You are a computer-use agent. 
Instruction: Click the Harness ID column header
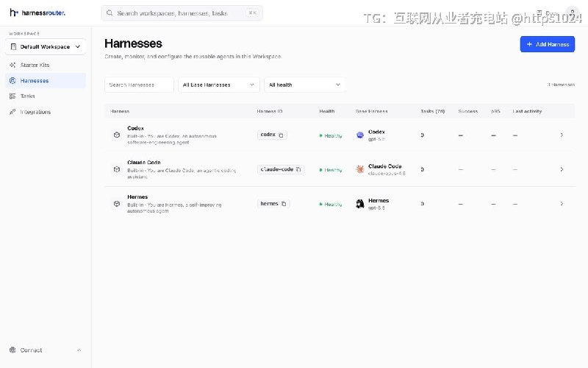[x=270, y=111]
